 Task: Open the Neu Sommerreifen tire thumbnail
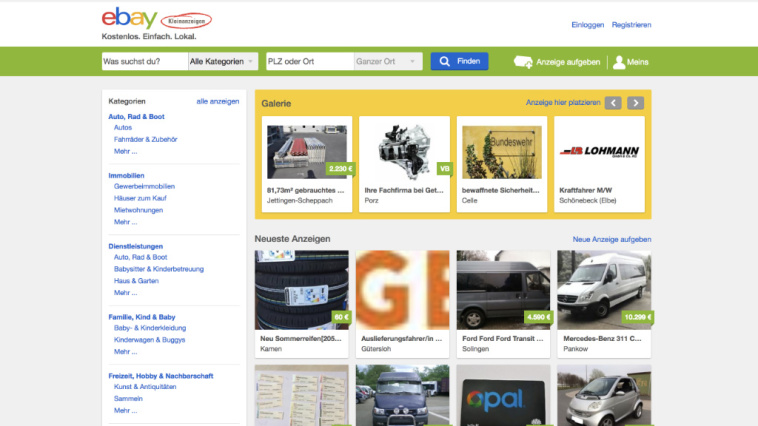(302, 290)
